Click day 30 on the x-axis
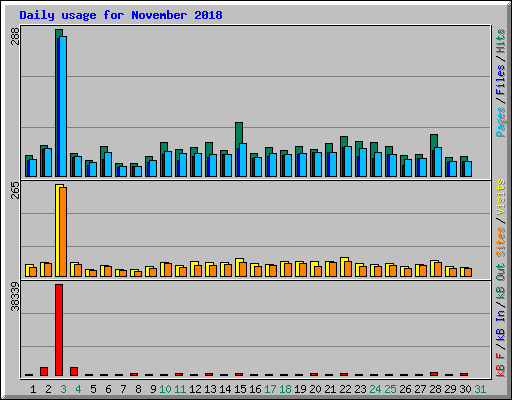The height and width of the screenshot is (400, 512). [x=465, y=389]
